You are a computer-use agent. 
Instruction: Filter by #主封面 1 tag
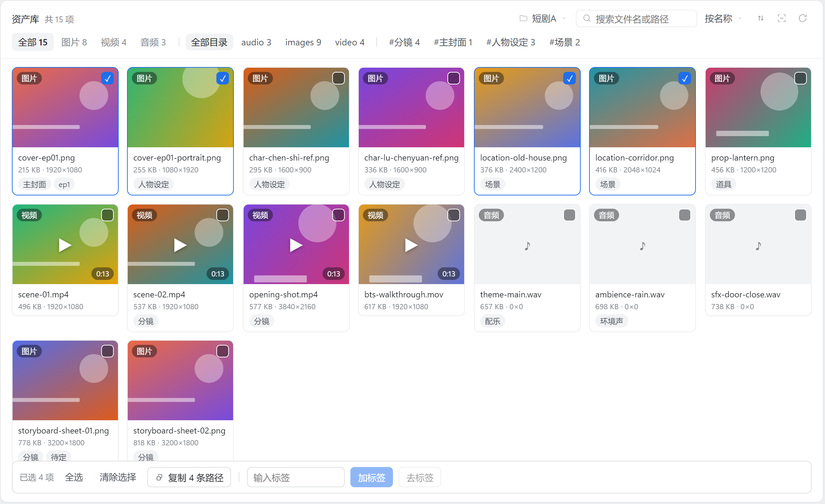pos(453,42)
